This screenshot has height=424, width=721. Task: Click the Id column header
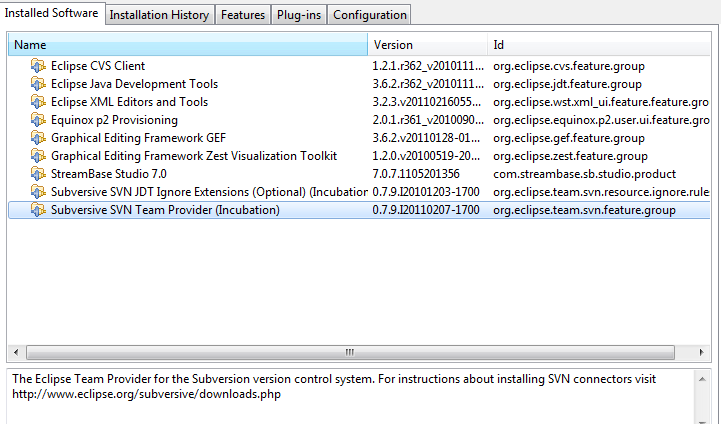(600, 45)
